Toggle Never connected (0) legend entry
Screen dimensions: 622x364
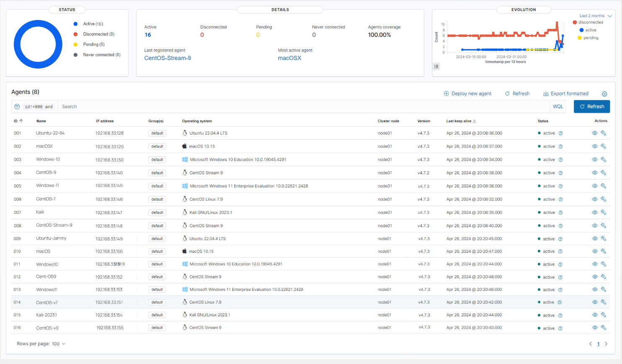pyautogui.click(x=97, y=55)
